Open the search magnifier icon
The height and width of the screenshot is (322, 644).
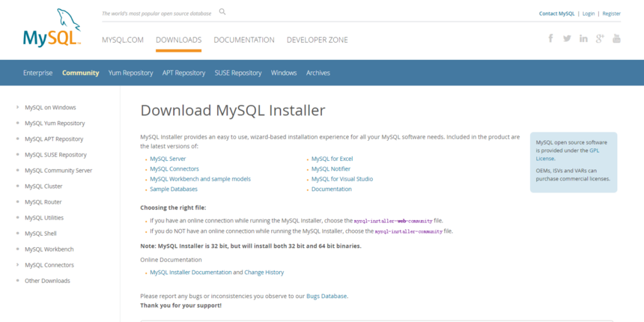pyautogui.click(x=222, y=12)
